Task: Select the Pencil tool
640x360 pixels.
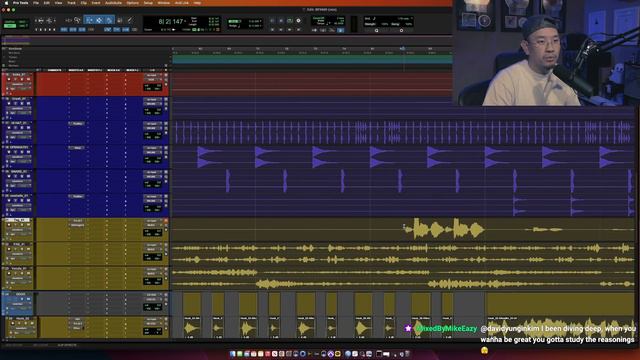Action: coord(130,20)
